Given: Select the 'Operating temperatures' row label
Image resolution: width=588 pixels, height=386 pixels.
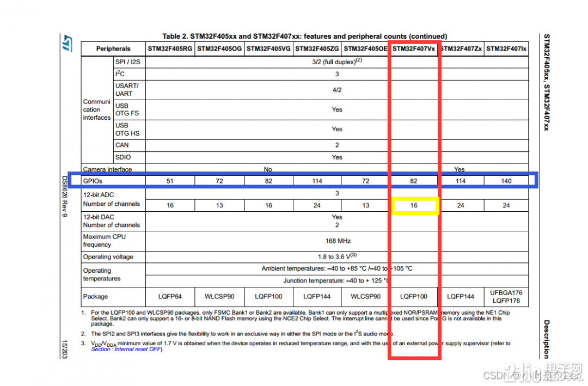Looking at the screenshot, I should click(x=102, y=274).
